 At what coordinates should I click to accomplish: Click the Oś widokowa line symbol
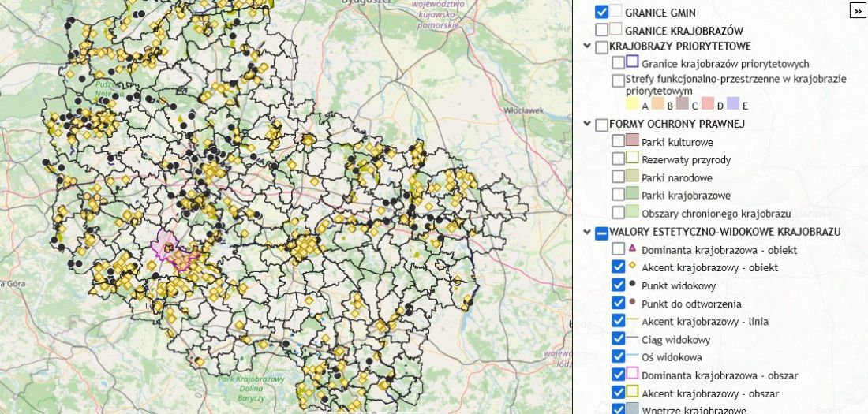point(633,356)
